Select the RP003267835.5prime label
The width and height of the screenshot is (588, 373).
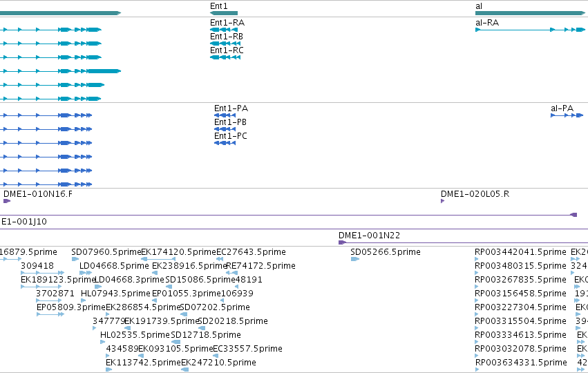520,280
